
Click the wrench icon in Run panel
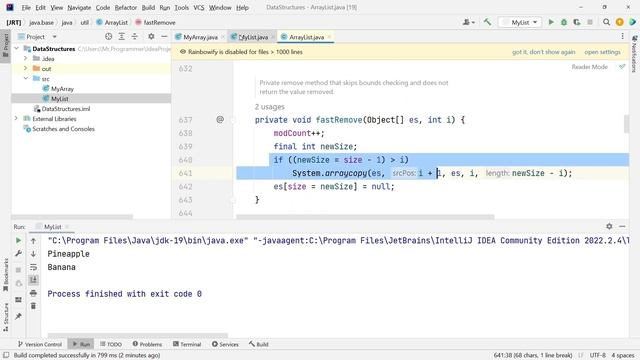pyautogui.click(x=18, y=253)
